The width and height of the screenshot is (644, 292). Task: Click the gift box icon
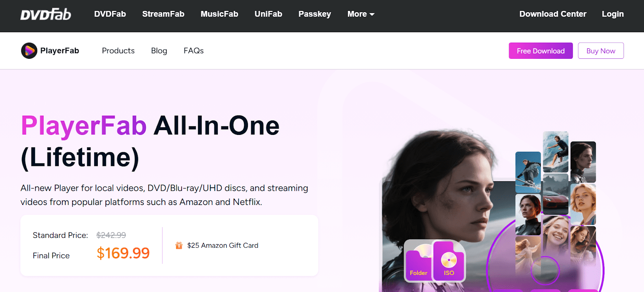click(179, 245)
